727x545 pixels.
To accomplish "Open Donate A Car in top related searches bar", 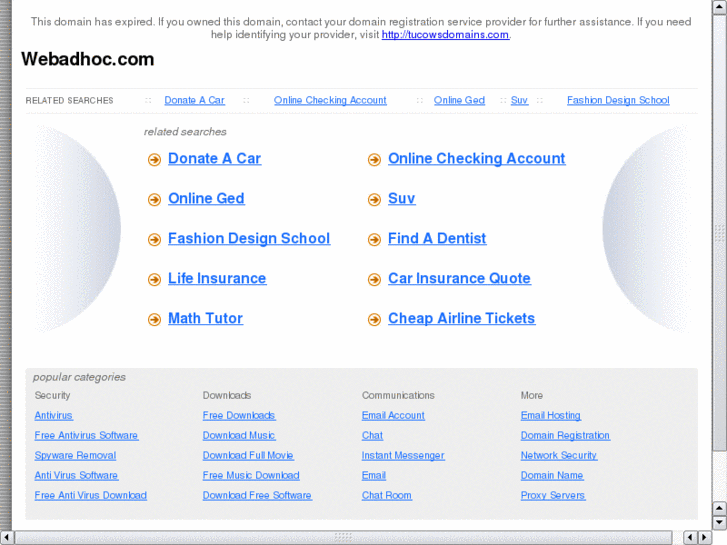I will (194, 100).
